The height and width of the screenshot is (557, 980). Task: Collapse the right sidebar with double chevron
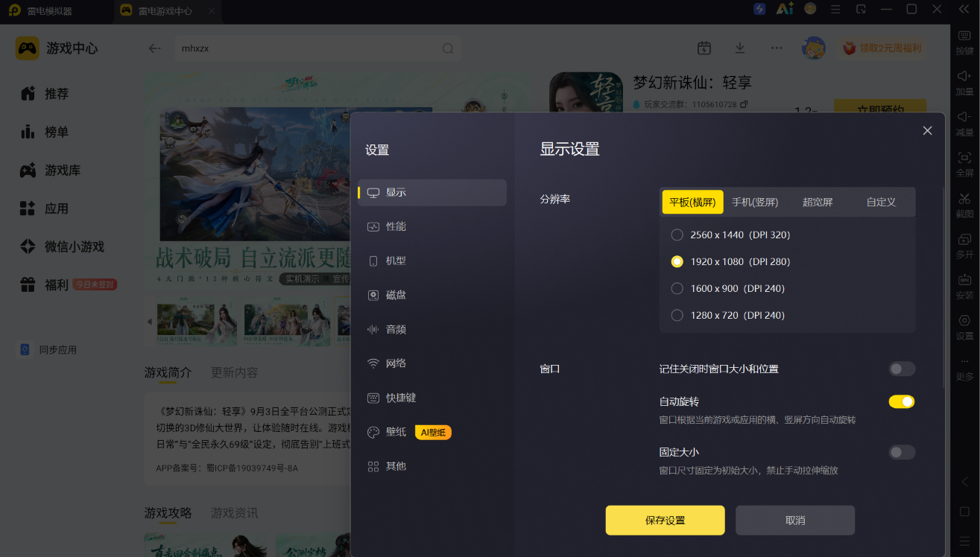964,9
